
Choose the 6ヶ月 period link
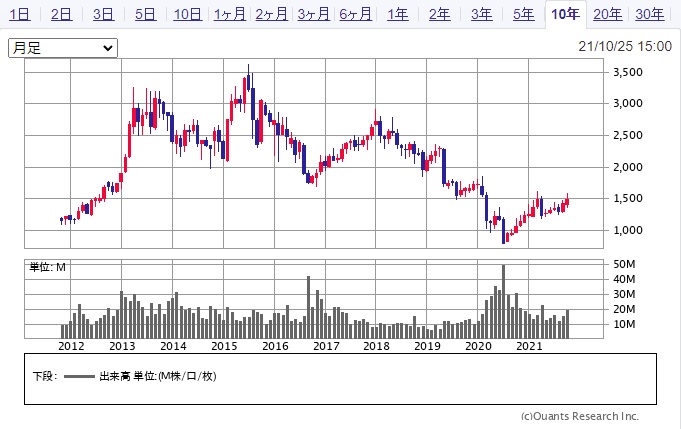click(x=355, y=14)
